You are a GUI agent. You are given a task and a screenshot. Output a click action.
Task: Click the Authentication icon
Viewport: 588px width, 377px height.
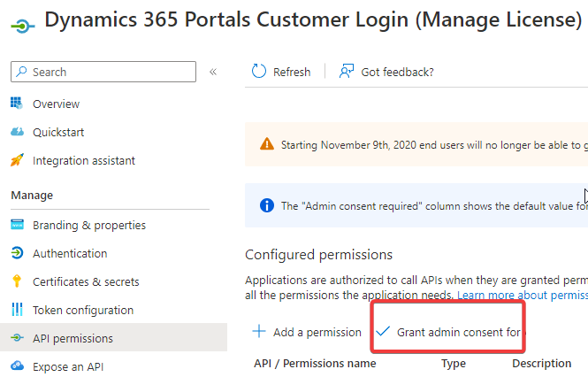pyautogui.click(x=17, y=253)
